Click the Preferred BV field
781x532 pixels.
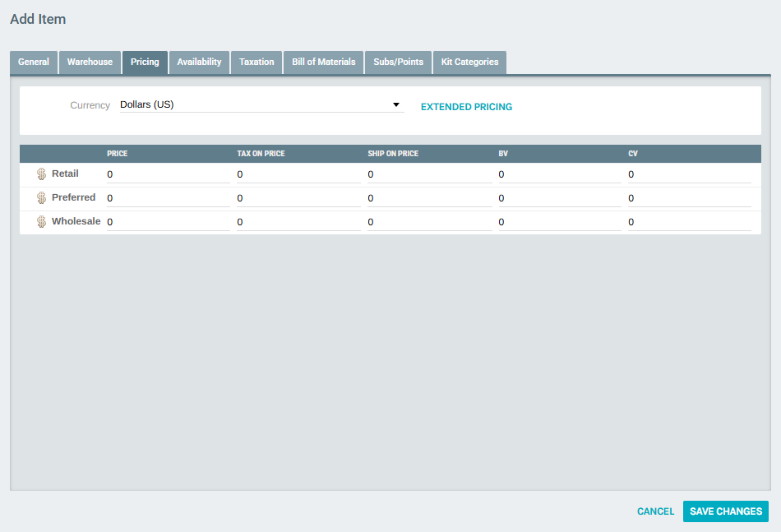click(x=559, y=197)
